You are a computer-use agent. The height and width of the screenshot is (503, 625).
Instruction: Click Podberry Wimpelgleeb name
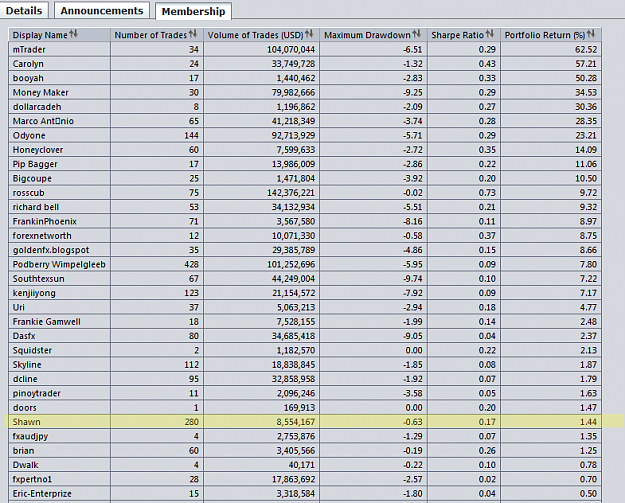[59, 265]
